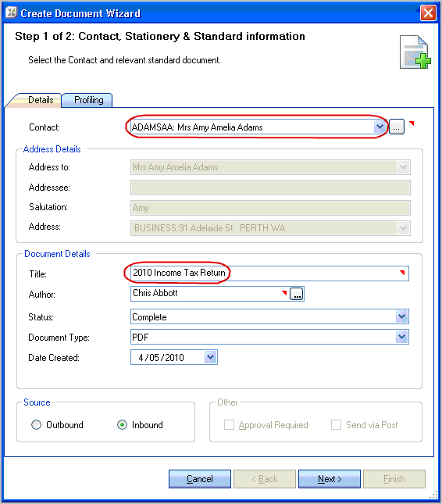442x504 pixels.
Task: Switch to the Profiling tab
Action: pyautogui.click(x=88, y=100)
